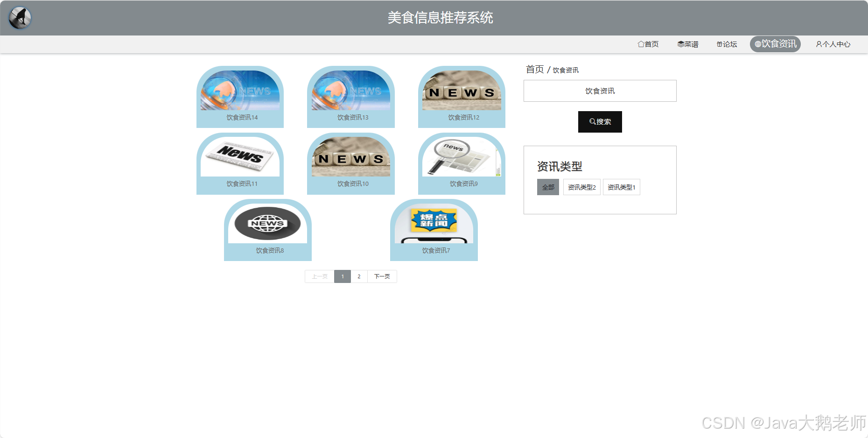Image resolution: width=868 pixels, height=438 pixels.
Task: Click the person icon beside 个人中心
Action: 818,44
